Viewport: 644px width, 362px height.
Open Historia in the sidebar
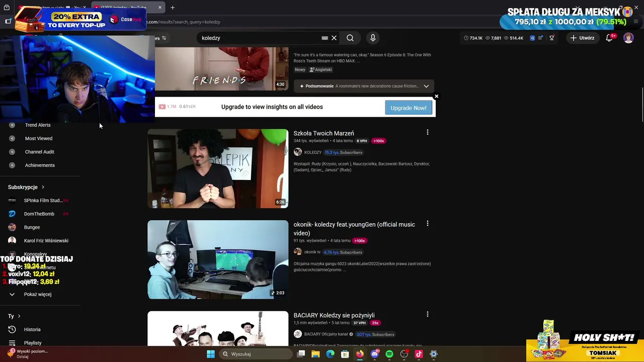pos(32,329)
